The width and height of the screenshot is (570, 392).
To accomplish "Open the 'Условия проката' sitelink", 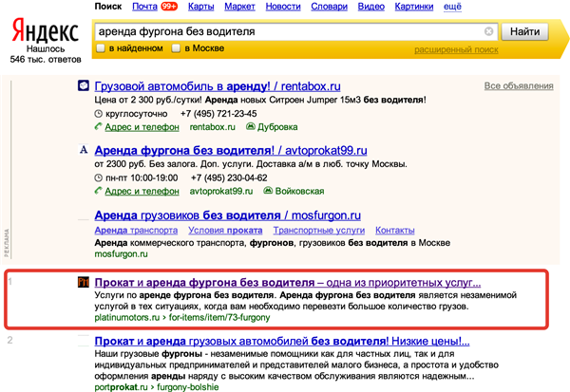I will [x=225, y=231].
